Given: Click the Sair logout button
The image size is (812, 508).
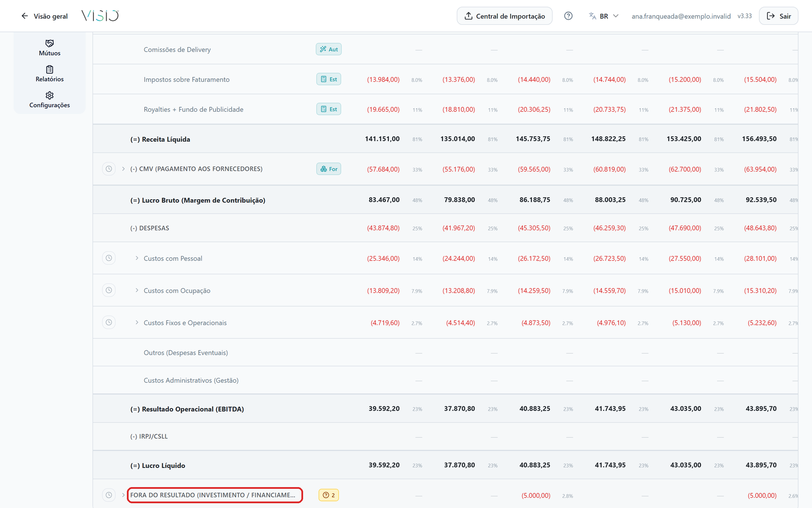Looking at the screenshot, I should coord(779,16).
